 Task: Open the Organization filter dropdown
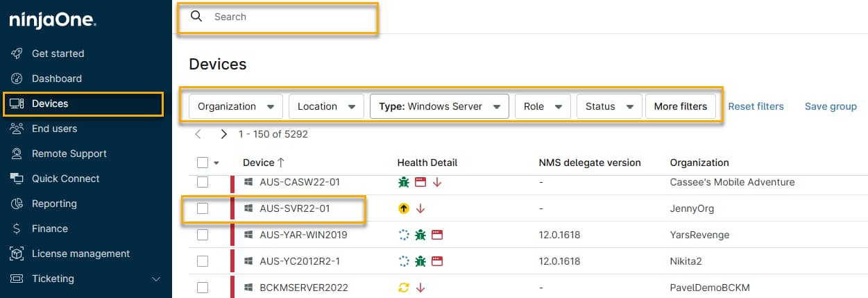point(236,106)
